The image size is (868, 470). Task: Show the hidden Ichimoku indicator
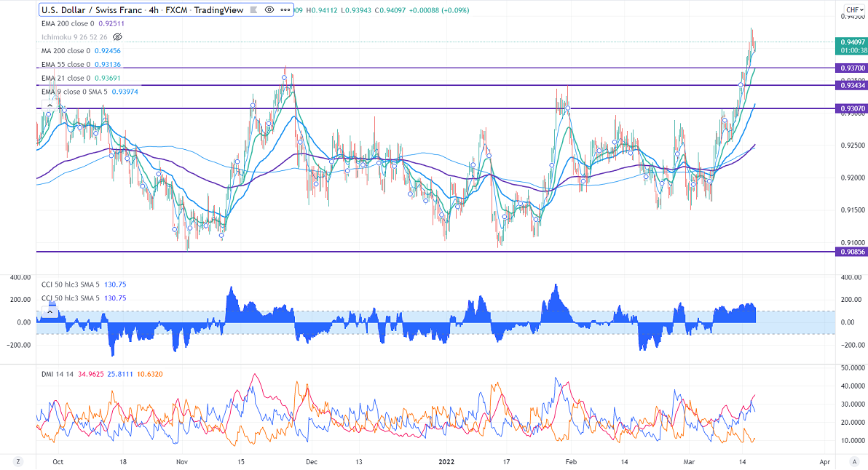118,36
